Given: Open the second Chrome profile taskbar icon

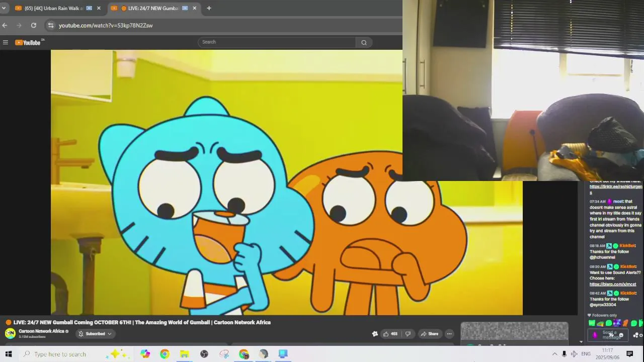Looking at the screenshot, I should [x=244, y=354].
